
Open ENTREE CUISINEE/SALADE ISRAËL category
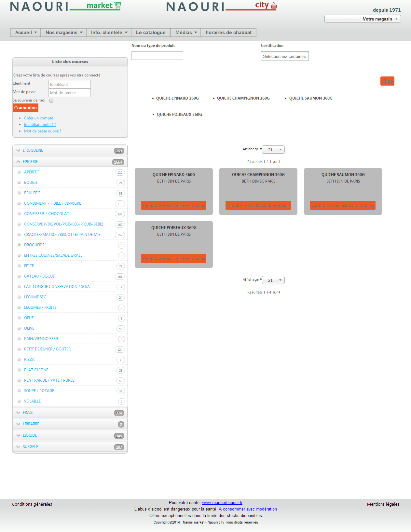(x=53, y=255)
